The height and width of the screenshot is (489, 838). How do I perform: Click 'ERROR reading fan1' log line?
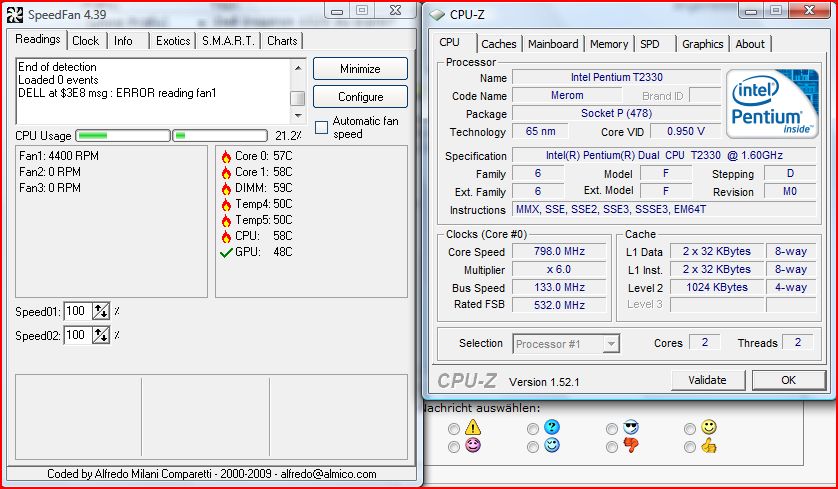tap(117, 93)
